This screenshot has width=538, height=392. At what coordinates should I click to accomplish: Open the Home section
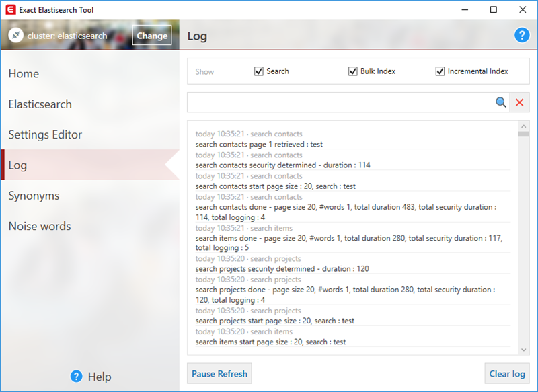tap(24, 74)
